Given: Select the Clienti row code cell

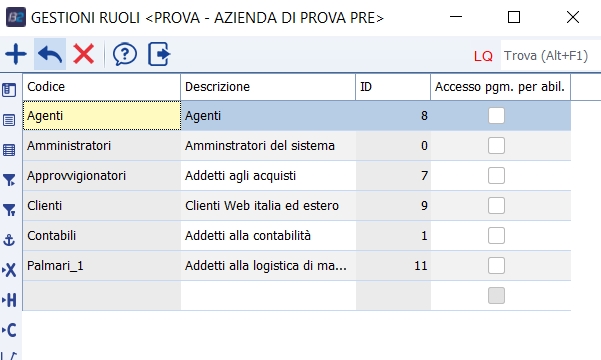Looking at the screenshot, I should (102, 206).
